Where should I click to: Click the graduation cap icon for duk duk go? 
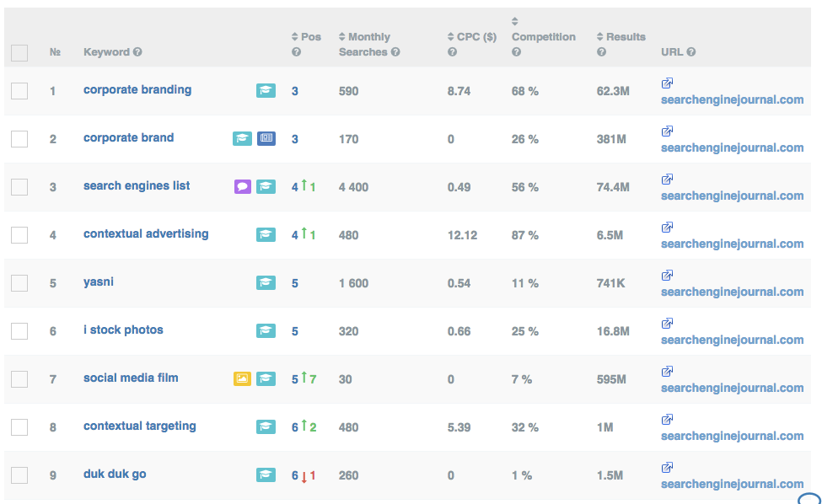tap(266, 475)
